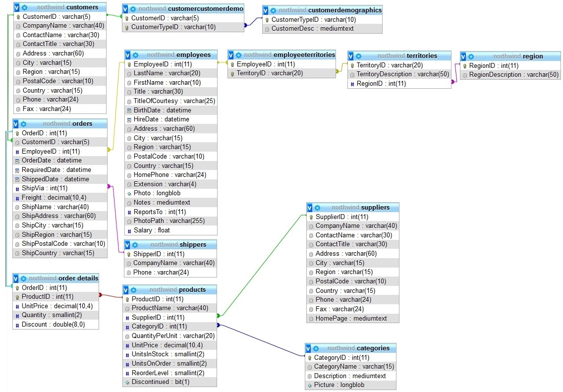Click the gear icon on customercustomerdemo table

[x=133, y=9]
